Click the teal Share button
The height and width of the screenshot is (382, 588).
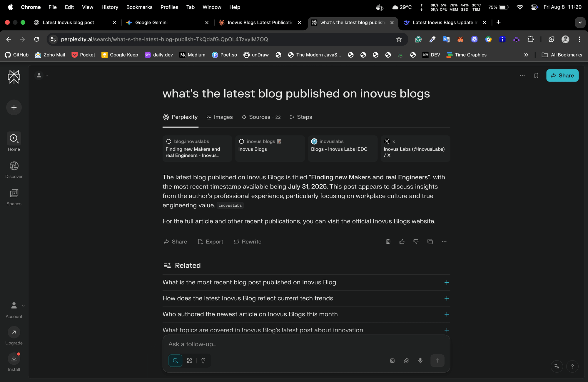(x=562, y=76)
